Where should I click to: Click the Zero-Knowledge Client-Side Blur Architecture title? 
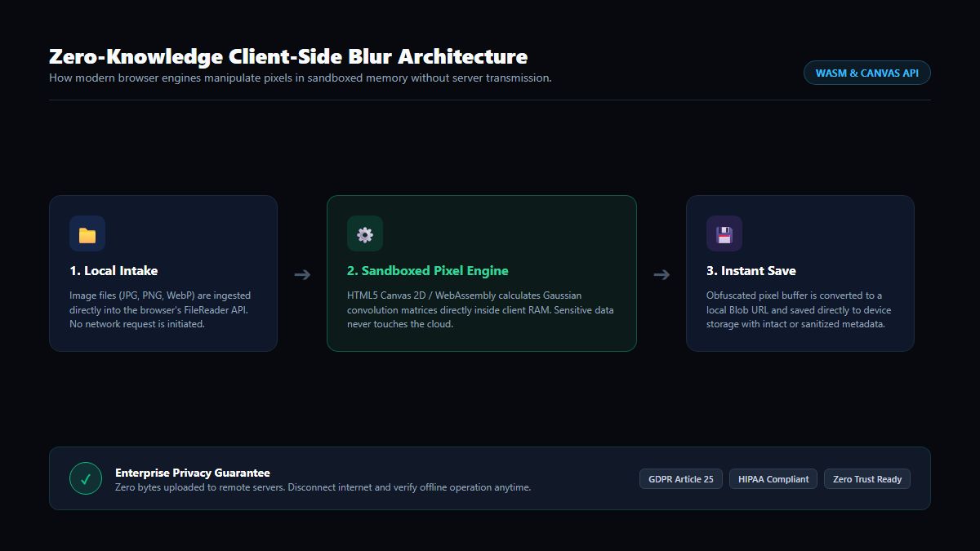pyautogui.click(x=288, y=56)
